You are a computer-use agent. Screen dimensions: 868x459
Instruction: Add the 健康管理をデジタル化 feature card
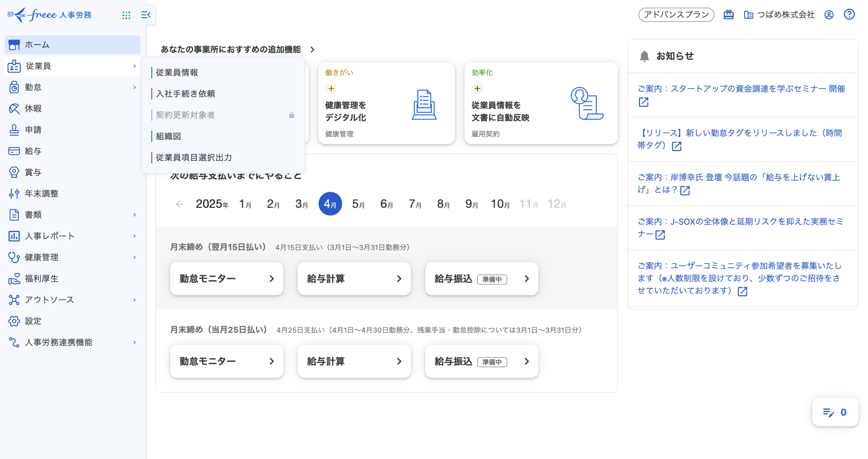[331, 88]
